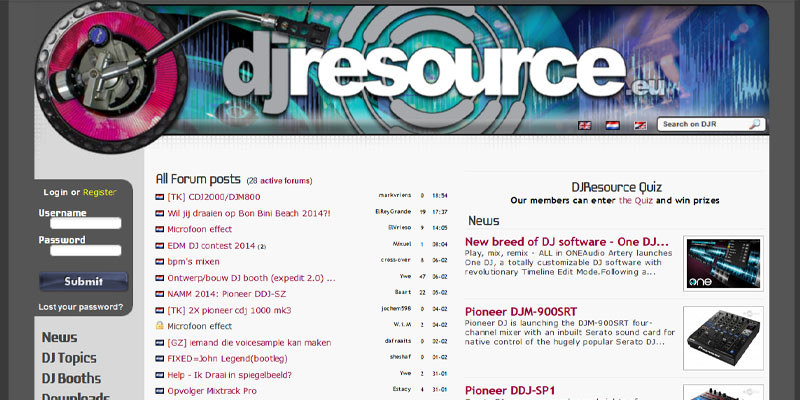Click the Login link above Username
This screenshot has height=400, width=800.
(56, 192)
